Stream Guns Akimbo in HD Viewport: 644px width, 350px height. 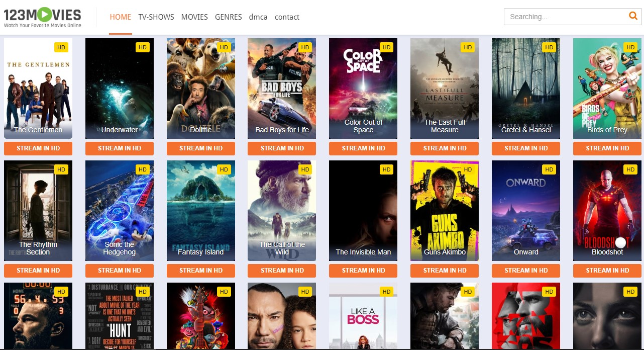445,271
